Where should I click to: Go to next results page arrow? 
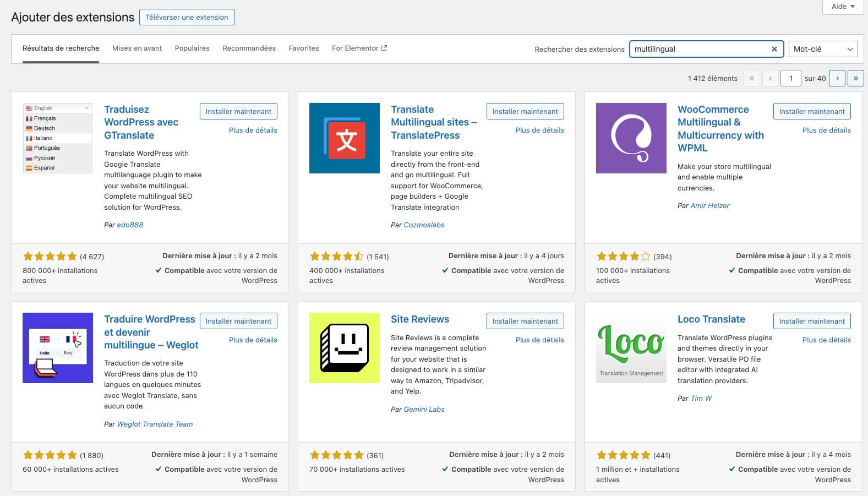click(837, 78)
